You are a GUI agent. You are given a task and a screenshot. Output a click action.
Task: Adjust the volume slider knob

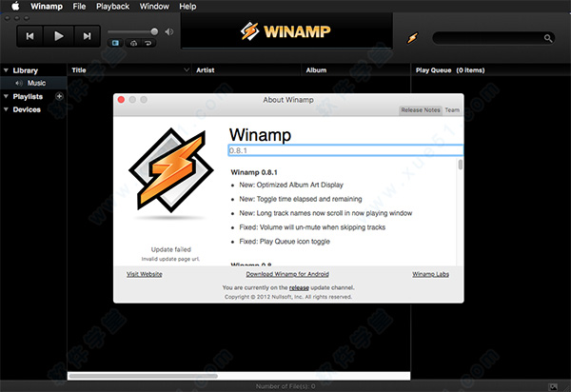click(x=154, y=31)
